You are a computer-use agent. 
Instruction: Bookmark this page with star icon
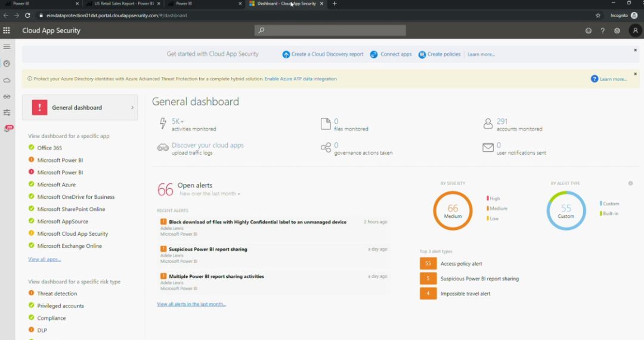598,15
